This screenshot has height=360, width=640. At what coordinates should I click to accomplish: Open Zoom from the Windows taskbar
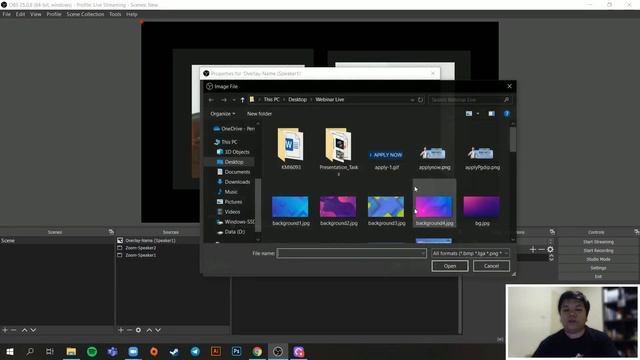coord(133,351)
